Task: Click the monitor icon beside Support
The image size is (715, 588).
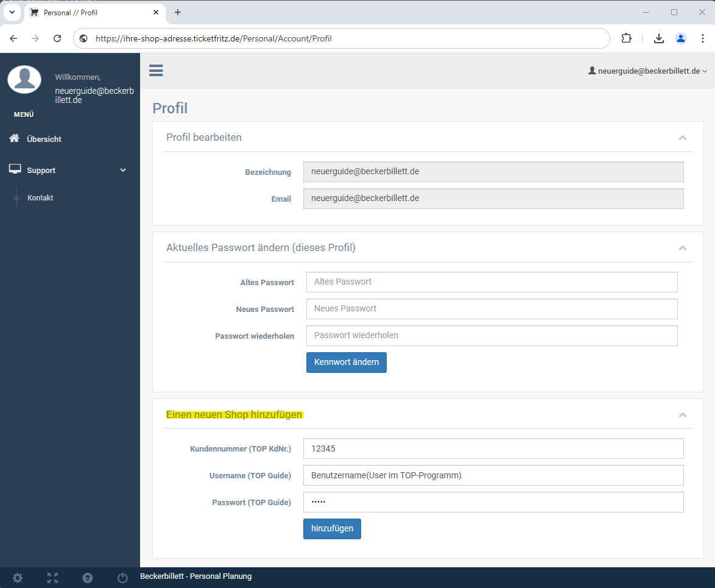Action: [x=15, y=169]
